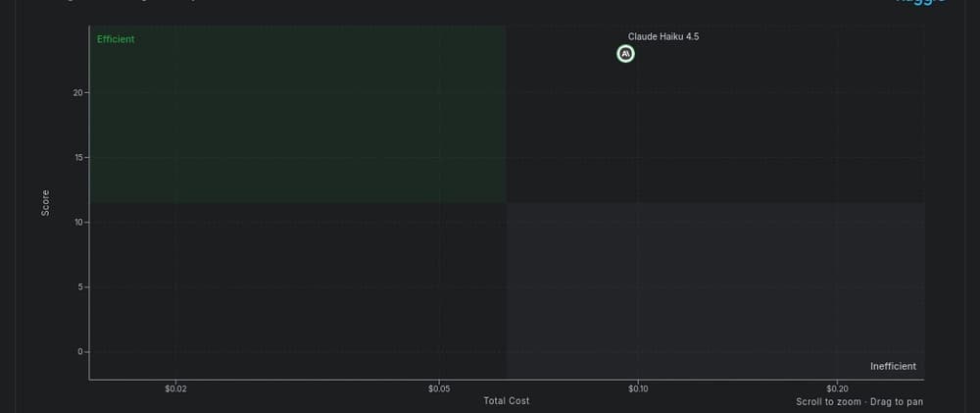Click the Total Cost axis title
This screenshot has height=413, width=980.
point(507,400)
